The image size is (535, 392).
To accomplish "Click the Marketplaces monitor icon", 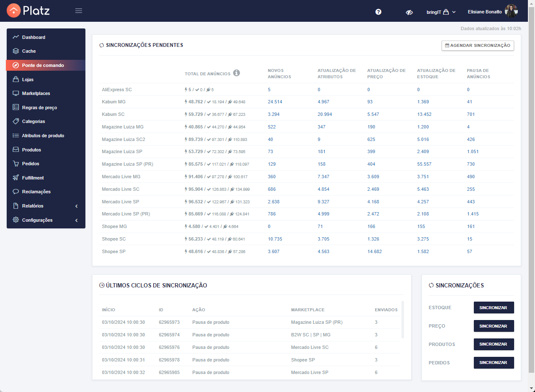I will tap(16, 93).
